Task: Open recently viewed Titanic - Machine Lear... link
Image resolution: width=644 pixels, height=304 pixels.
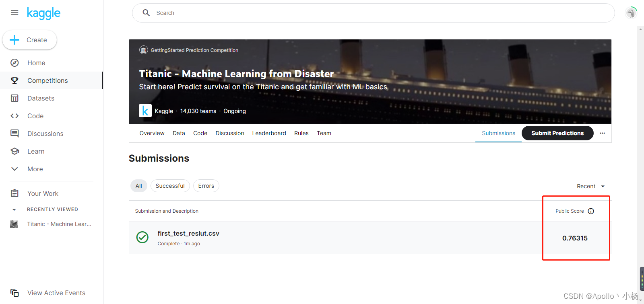Action: (x=59, y=224)
